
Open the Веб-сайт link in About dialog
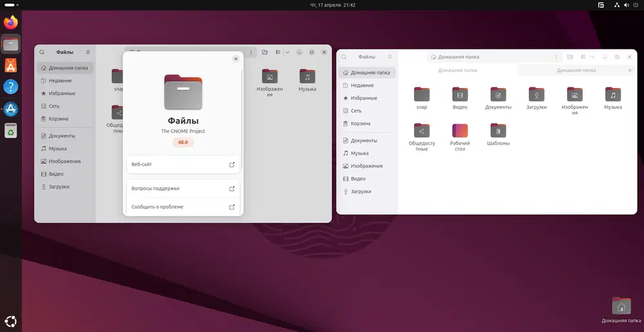(183, 165)
